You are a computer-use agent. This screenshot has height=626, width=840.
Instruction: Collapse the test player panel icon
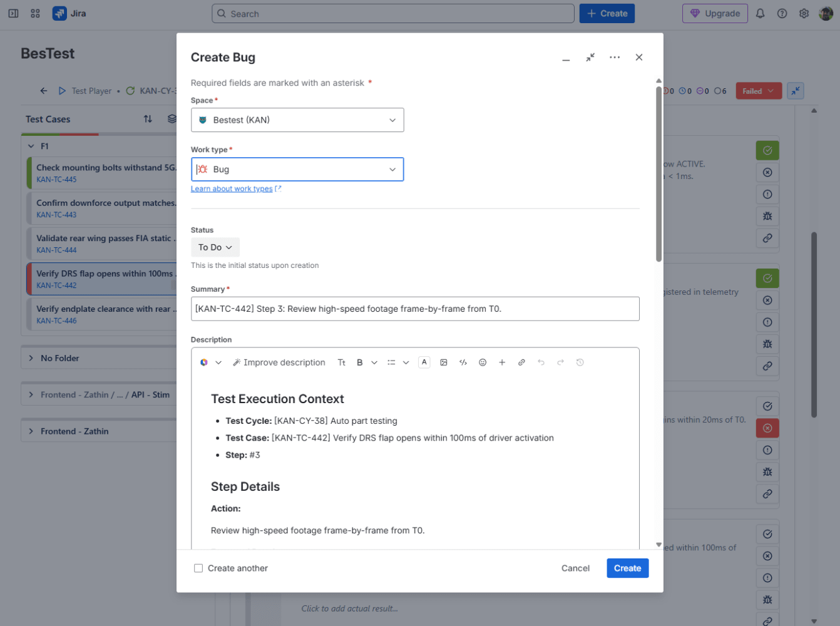click(x=796, y=91)
